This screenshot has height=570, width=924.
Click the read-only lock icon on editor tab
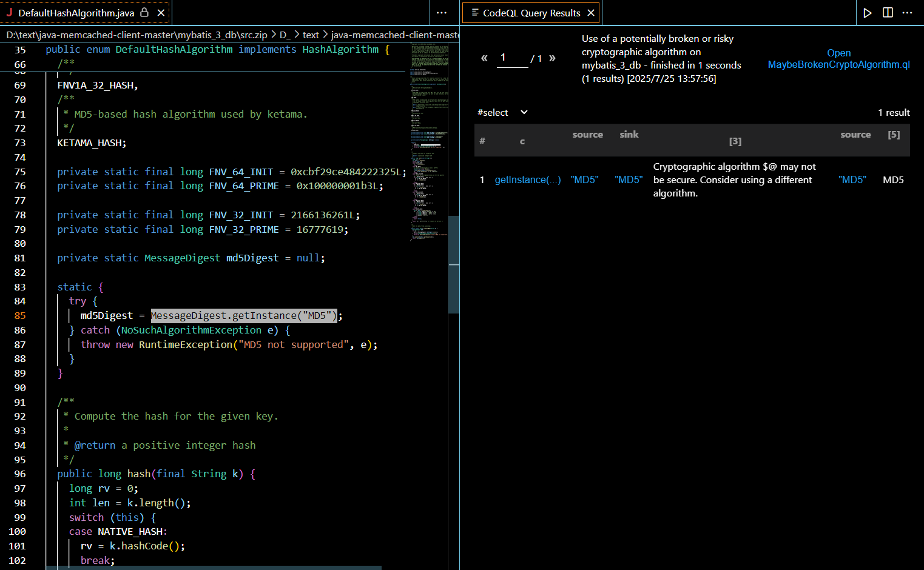(x=144, y=13)
